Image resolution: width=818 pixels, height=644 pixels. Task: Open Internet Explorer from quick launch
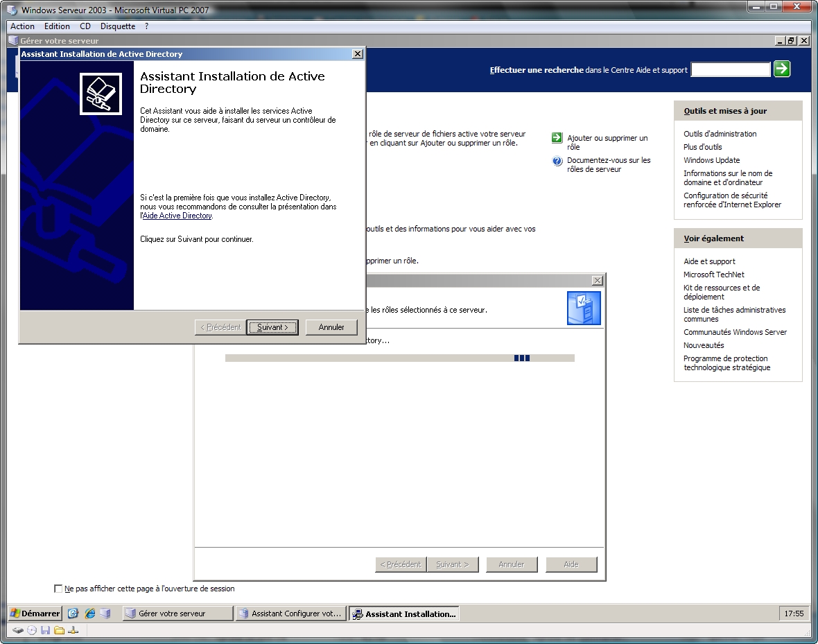(x=90, y=613)
